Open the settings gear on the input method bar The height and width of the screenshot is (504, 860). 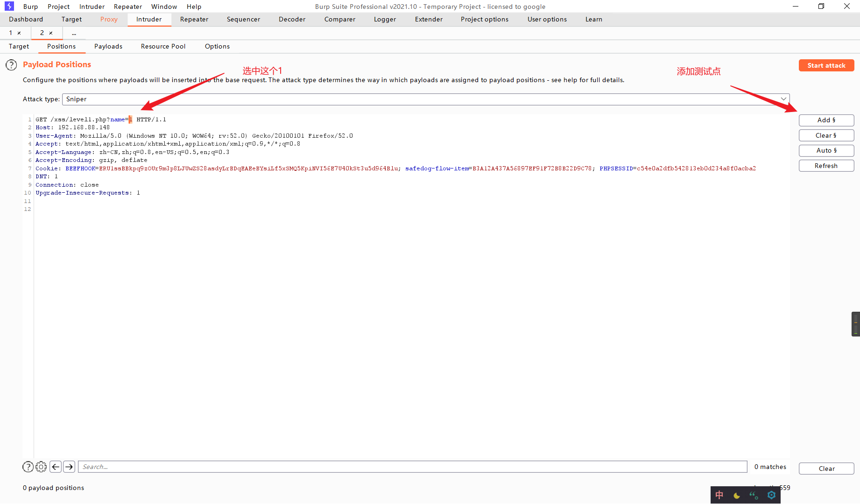point(771,495)
